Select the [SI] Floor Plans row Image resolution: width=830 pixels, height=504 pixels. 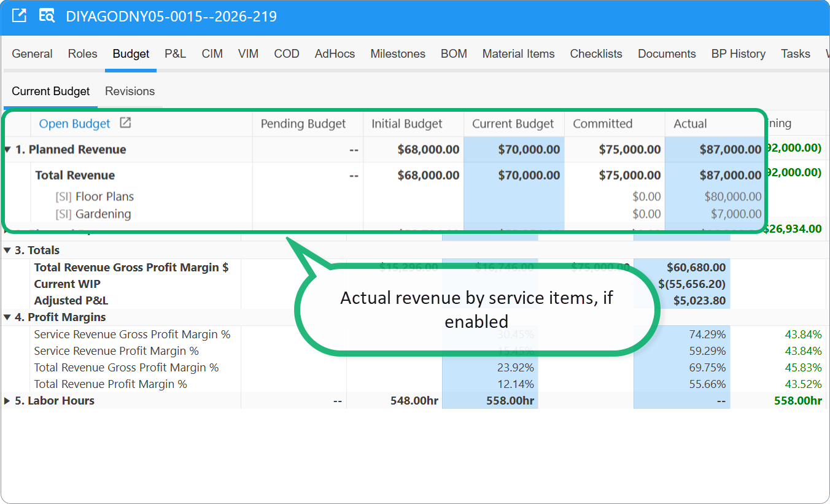(x=95, y=196)
